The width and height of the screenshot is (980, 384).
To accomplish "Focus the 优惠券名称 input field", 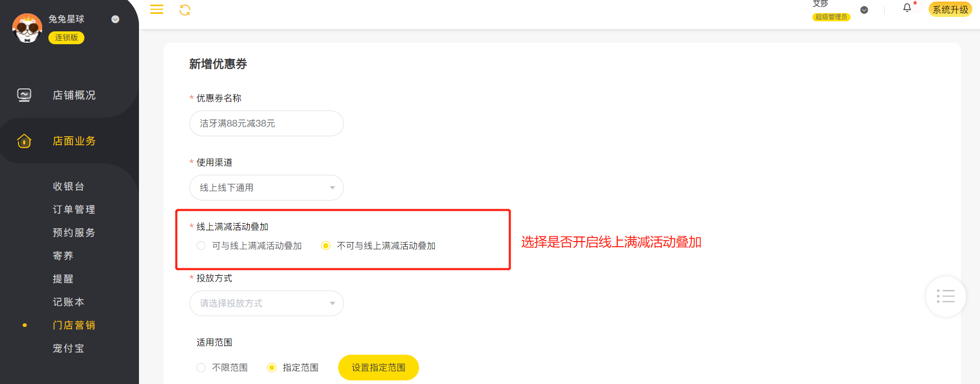I will (x=267, y=123).
